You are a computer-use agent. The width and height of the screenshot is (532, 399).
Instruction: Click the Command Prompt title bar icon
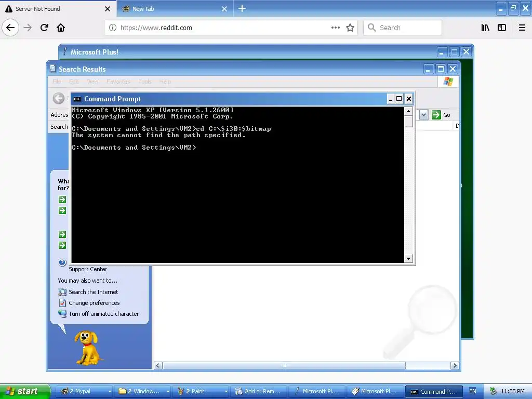(77, 99)
